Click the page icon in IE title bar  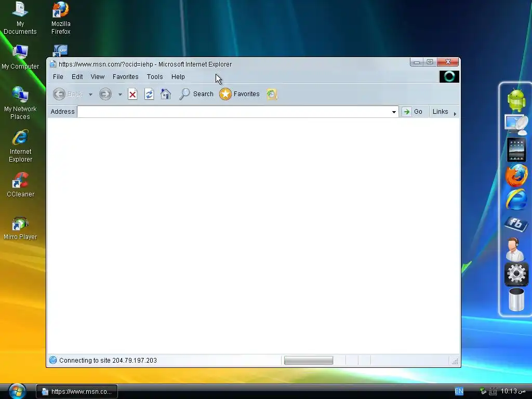[x=53, y=64]
